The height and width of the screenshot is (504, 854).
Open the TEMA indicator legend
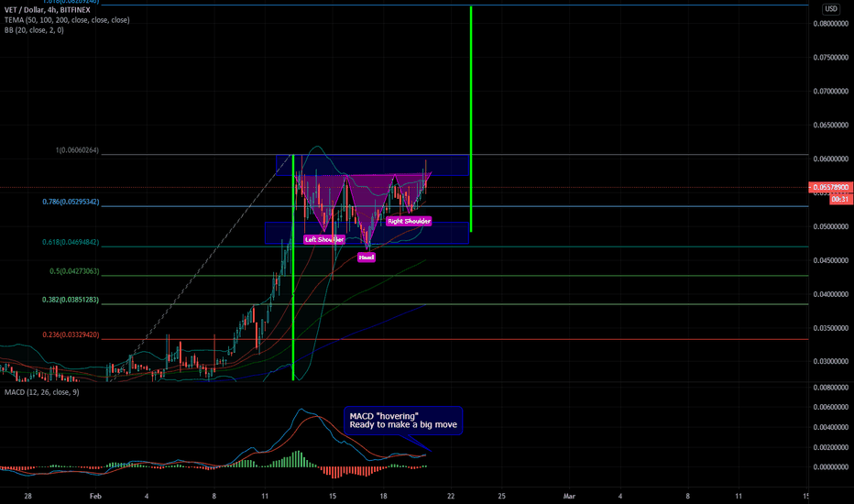coord(67,20)
